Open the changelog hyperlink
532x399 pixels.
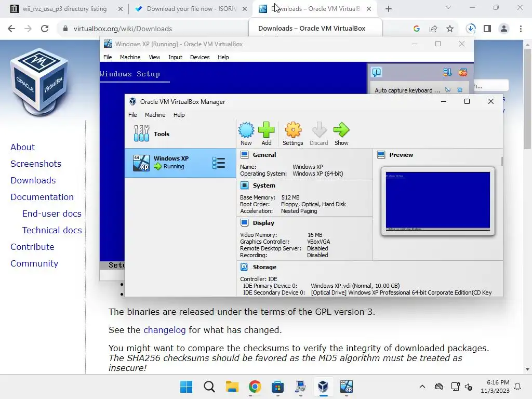click(165, 330)
